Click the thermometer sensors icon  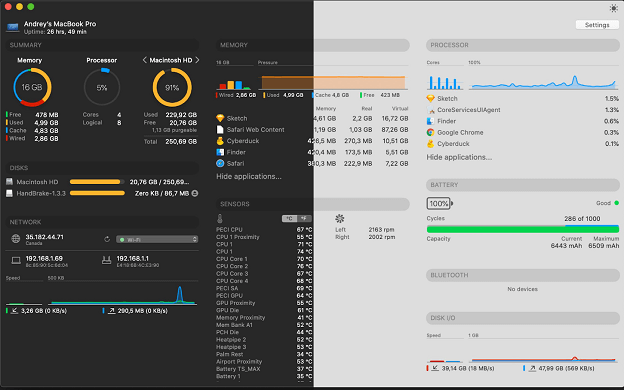(220, 218)
